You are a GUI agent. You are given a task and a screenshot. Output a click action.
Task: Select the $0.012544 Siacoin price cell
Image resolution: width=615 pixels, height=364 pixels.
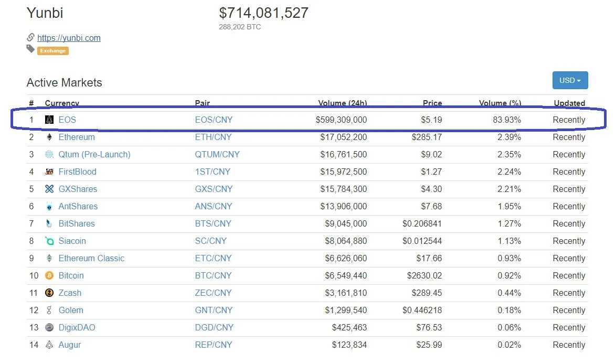[422, 241]
